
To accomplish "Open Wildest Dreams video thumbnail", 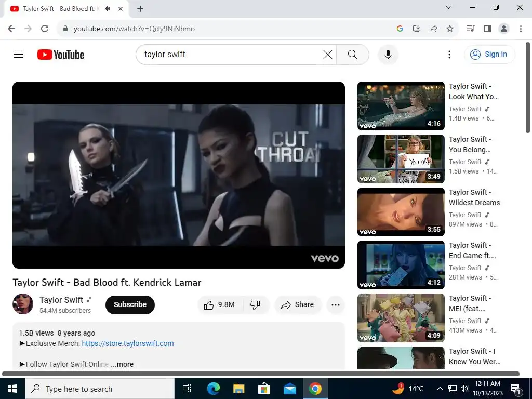I will [x=401, y=212].
